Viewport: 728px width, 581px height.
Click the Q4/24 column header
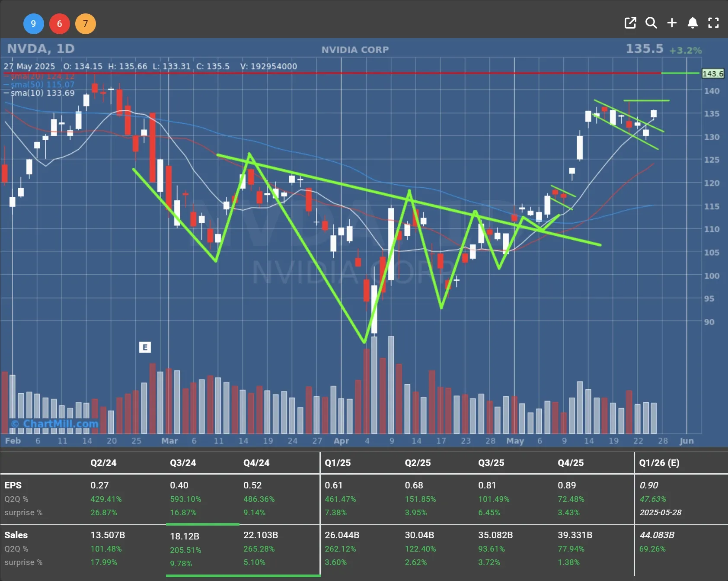[x=256, y=463]
